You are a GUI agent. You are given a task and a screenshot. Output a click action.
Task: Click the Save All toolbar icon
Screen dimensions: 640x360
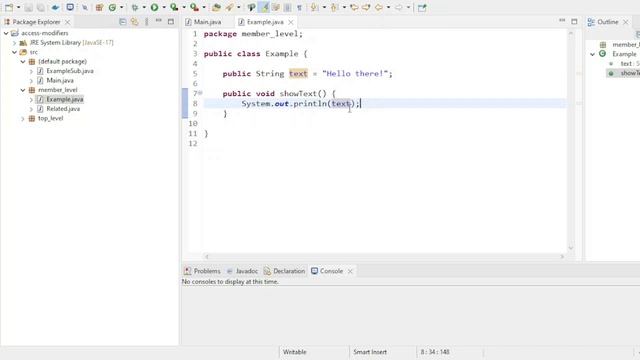[41, 7]
